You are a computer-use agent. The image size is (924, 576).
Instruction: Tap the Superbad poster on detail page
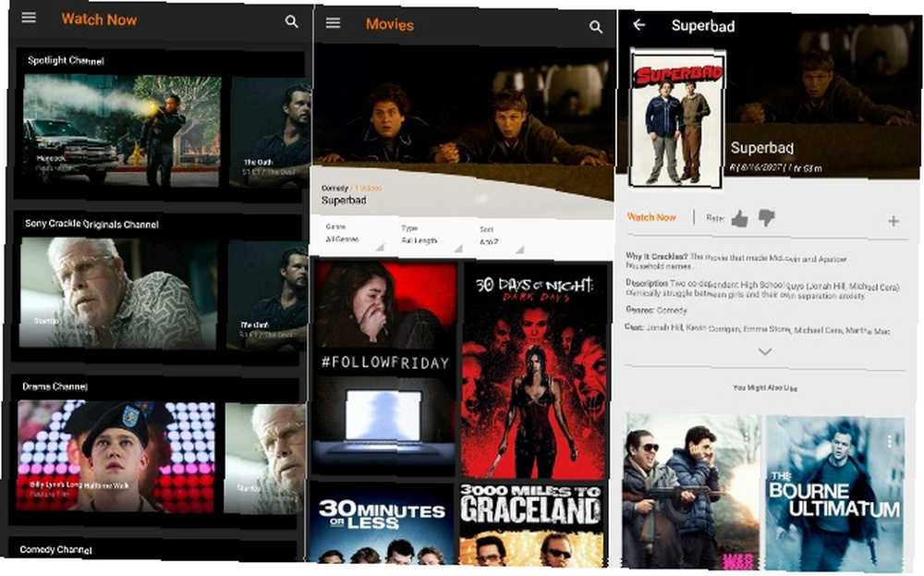click(677, 119)
